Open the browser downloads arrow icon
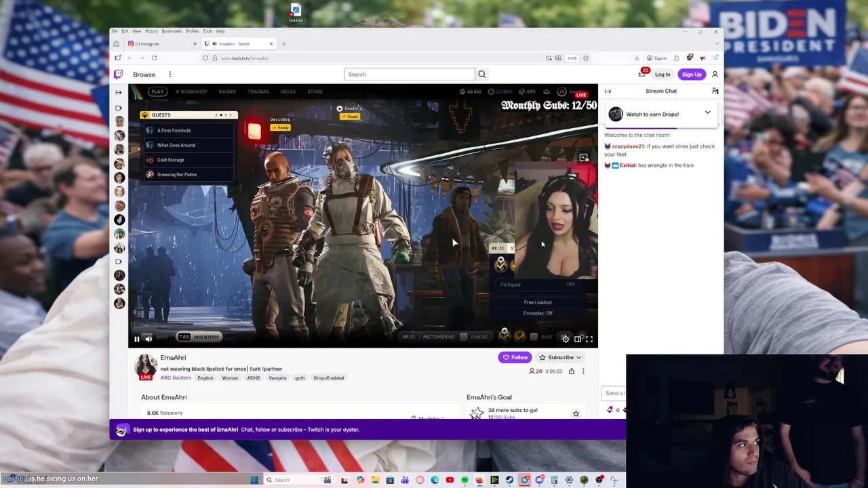The width and height of the screenshot is (868, 488). coord(636,58)
